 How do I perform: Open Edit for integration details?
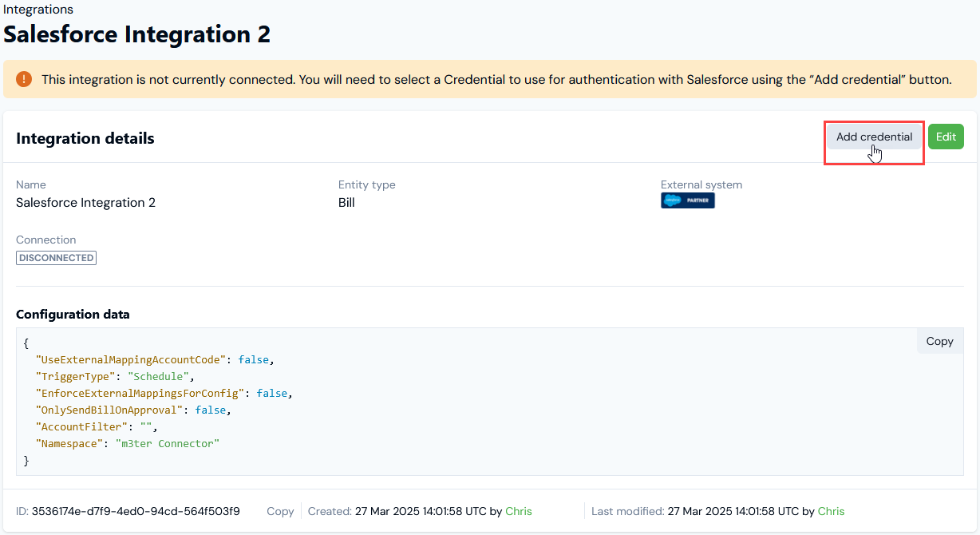[946, 137]
